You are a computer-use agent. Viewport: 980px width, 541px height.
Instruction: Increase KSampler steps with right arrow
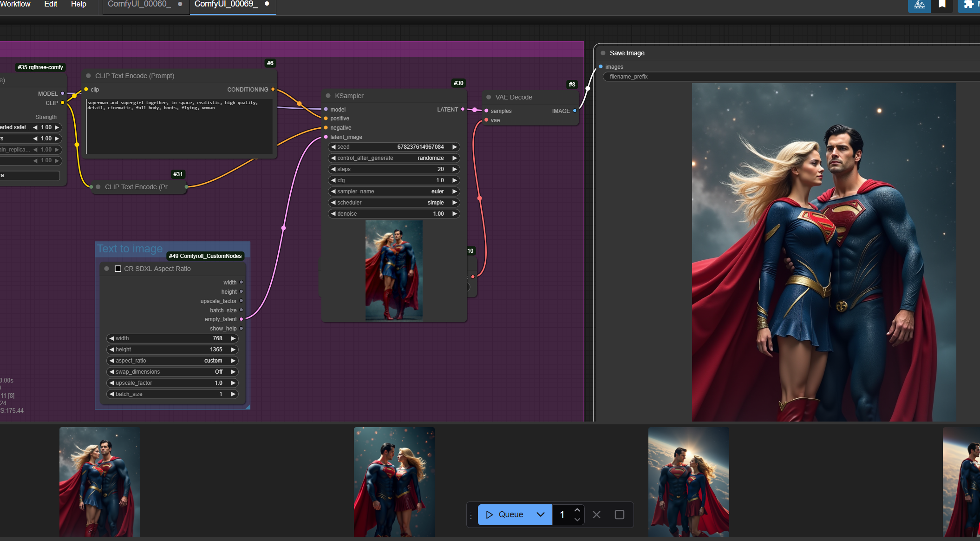point(455,169)
